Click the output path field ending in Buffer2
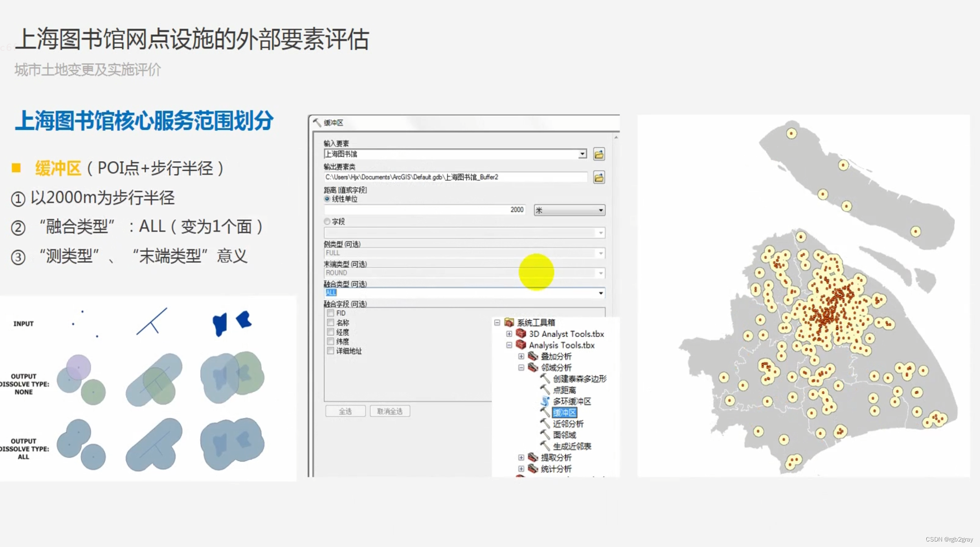 456,177
